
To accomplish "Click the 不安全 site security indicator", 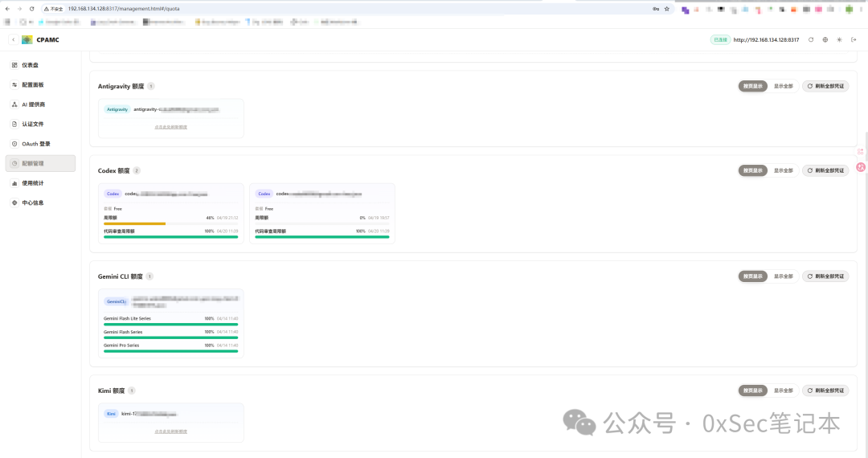I will (x=54, y=9).
